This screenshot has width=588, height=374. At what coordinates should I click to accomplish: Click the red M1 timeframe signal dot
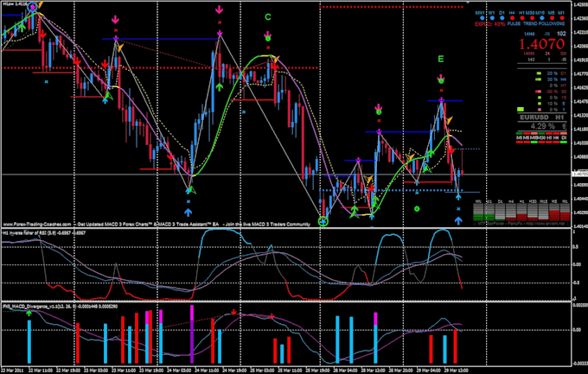tap(562, 18)
